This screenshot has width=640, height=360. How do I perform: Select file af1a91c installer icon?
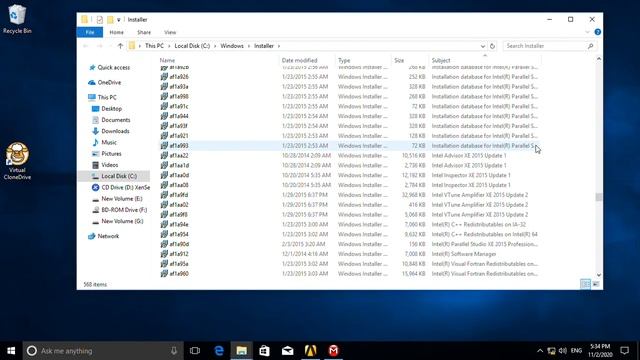tap(164, 106)
